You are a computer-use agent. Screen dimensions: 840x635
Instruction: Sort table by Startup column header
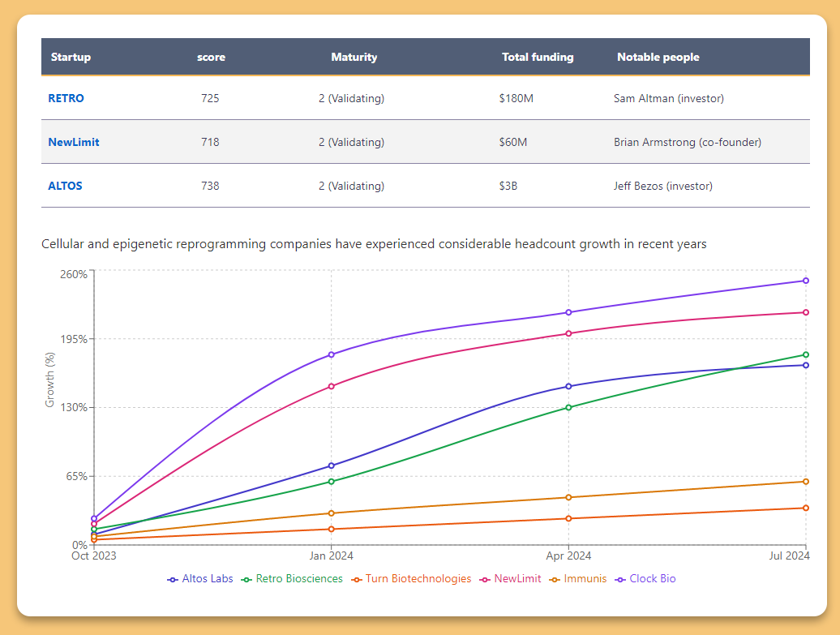coord(71,57)
